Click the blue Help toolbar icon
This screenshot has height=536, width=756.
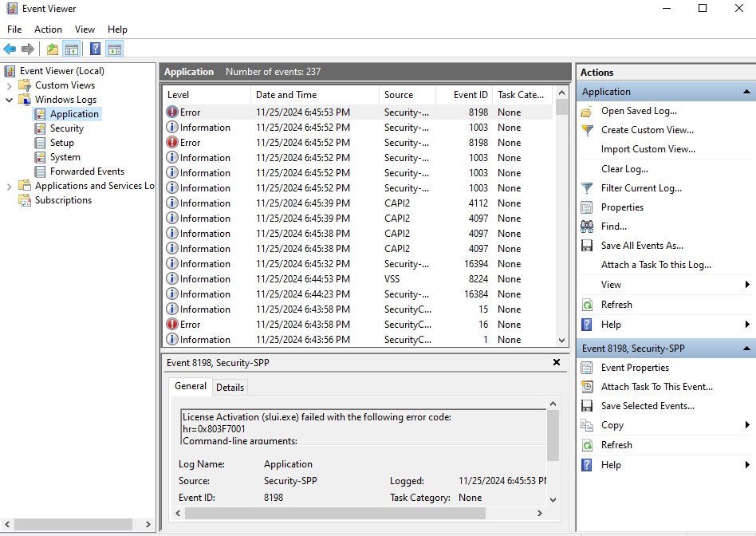click(96, 49)
